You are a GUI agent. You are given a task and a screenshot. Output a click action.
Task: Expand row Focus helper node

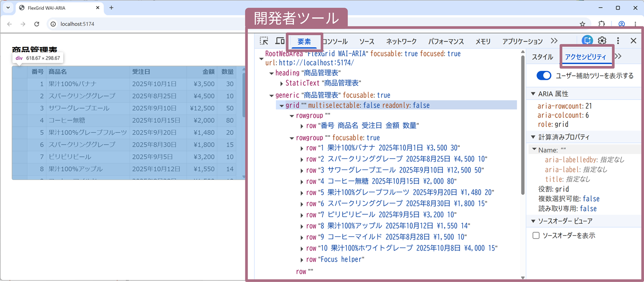pyautogui.click(x=302, y=260)
